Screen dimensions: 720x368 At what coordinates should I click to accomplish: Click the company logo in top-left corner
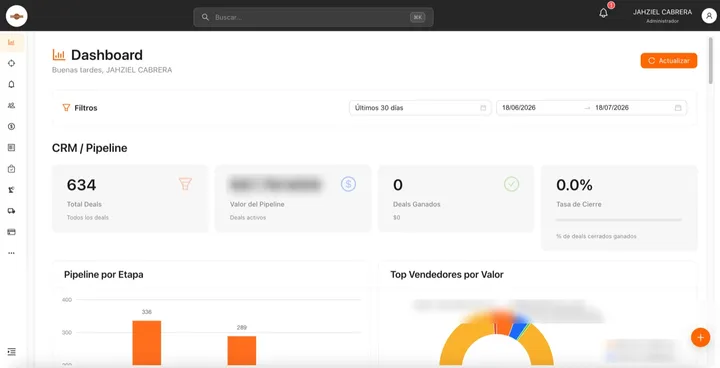click(x=17, y=16)
